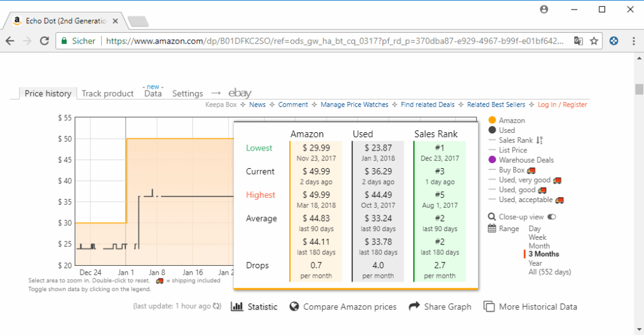Set range to Year
The height and width of the screenshot is (335, 644).
click(535, 263)
